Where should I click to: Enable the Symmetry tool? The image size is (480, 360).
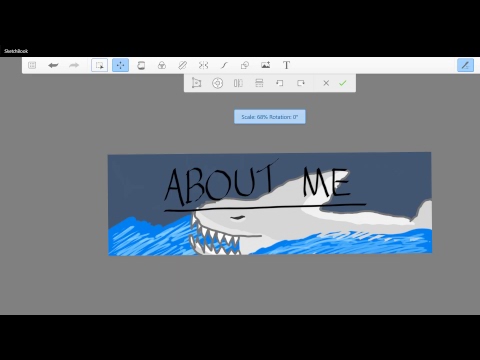203,65
